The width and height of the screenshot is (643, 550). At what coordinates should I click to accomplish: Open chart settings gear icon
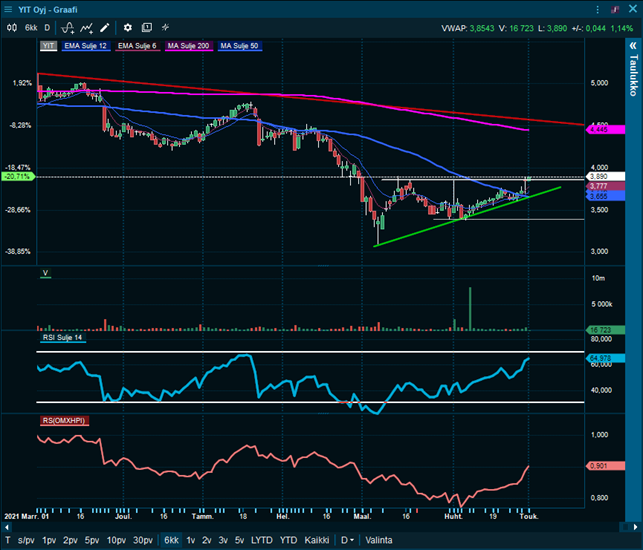click(x=127, y=27)
